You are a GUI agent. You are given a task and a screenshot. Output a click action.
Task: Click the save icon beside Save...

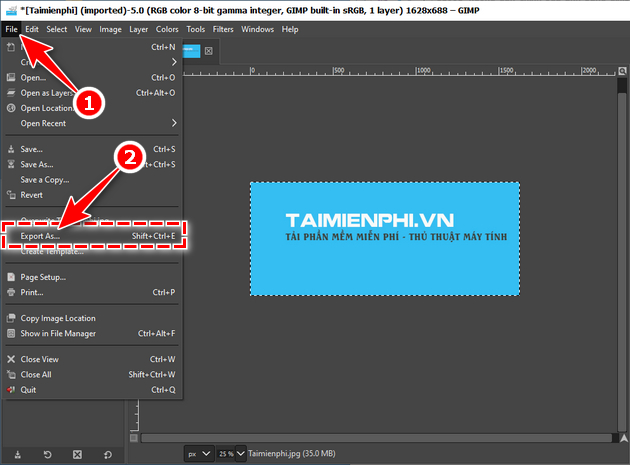pos(11,149)
